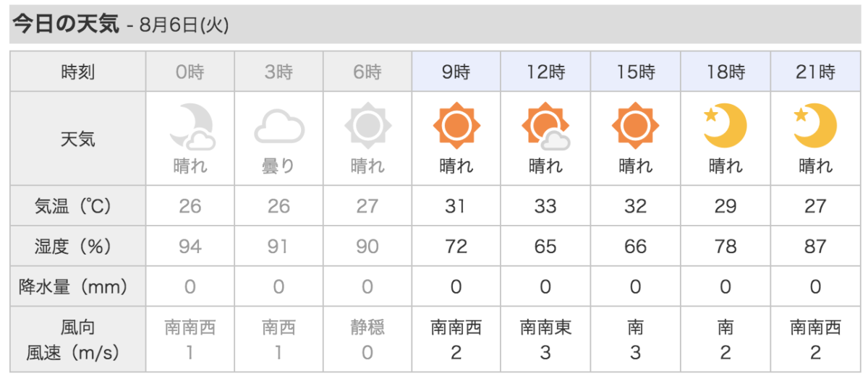This screenshot has height=376, width=868.
Task: Select the 9時 column header
Action: click(456, 72)
